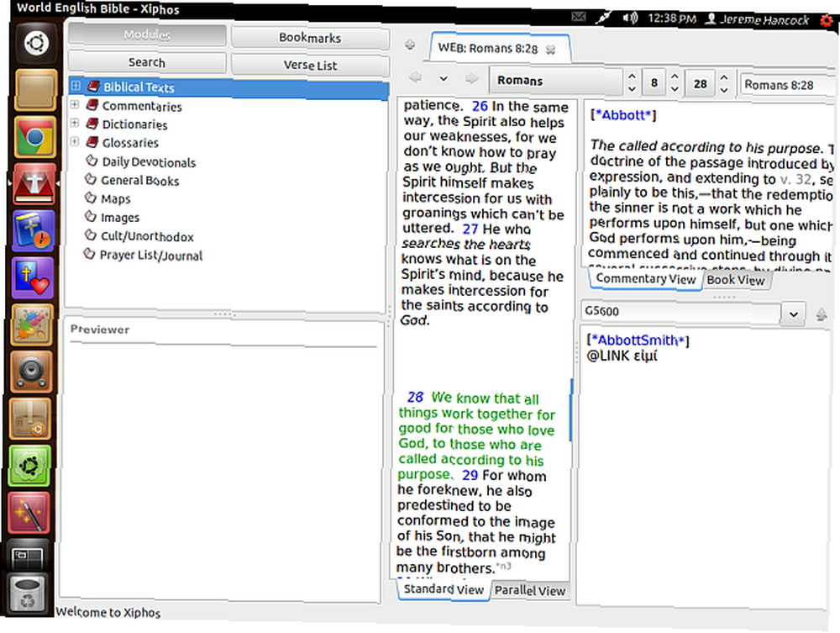Open the Ubuntu Dash home icon
Viewport: 840px width, 633px height.
coord(36,43)
